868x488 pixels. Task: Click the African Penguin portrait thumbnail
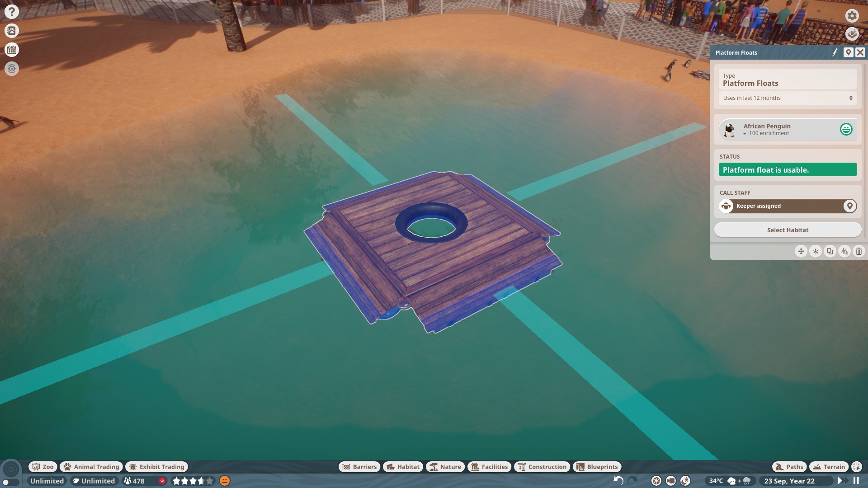(x=729, y=130)
